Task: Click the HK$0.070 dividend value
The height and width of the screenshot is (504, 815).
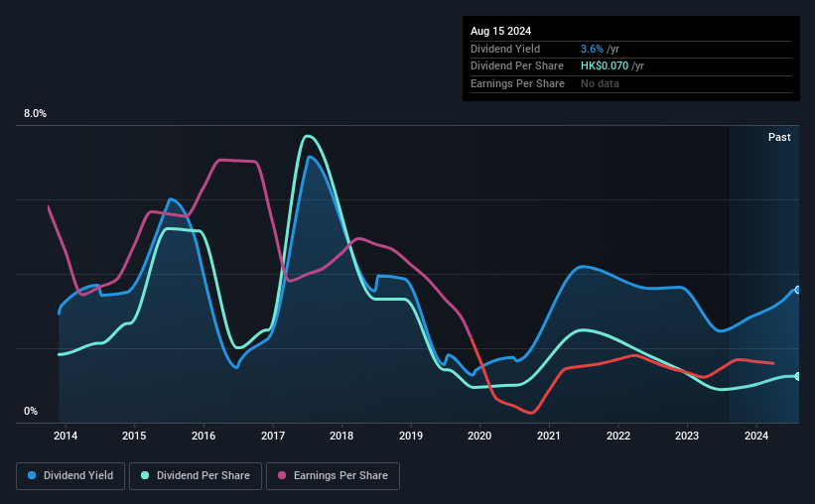Action: 605,66
